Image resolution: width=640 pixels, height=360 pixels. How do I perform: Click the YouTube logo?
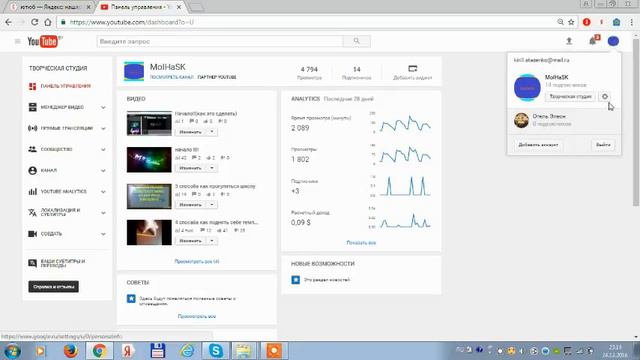click(x=44, y=41)
